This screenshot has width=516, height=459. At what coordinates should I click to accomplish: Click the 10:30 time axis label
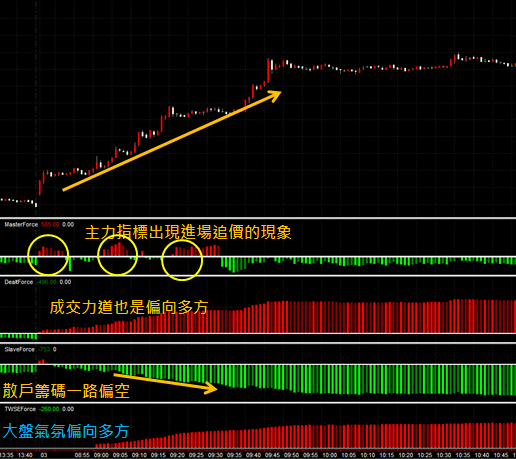tap(443, 455)
